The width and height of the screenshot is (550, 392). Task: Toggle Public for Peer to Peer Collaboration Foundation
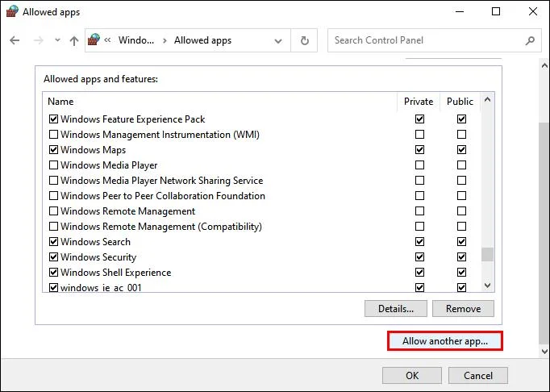click(461, 195)
